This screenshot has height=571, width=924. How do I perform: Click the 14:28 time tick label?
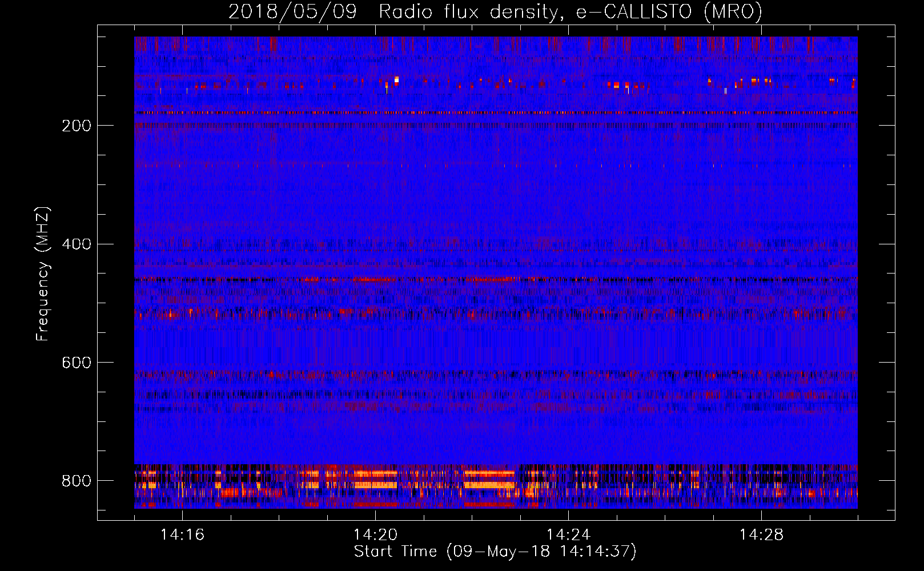pos(761,534)
